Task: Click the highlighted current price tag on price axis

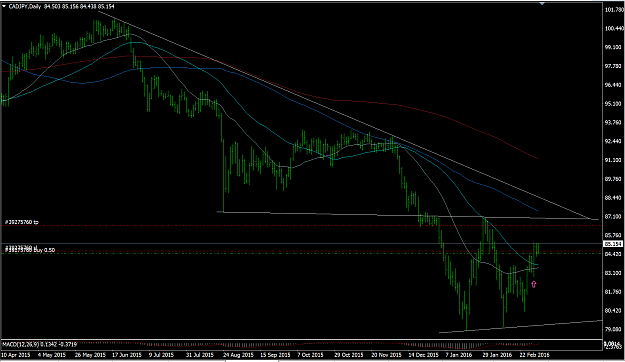Action: 613,244
